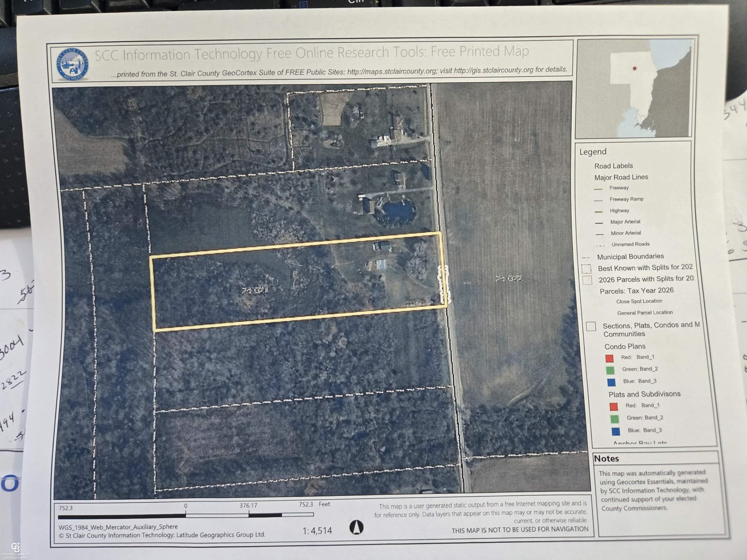This screenshot has width=747, height=560.
Task: Click the green Band_2 swatch under Plats and Subdivisons
Action: (615, 419)
